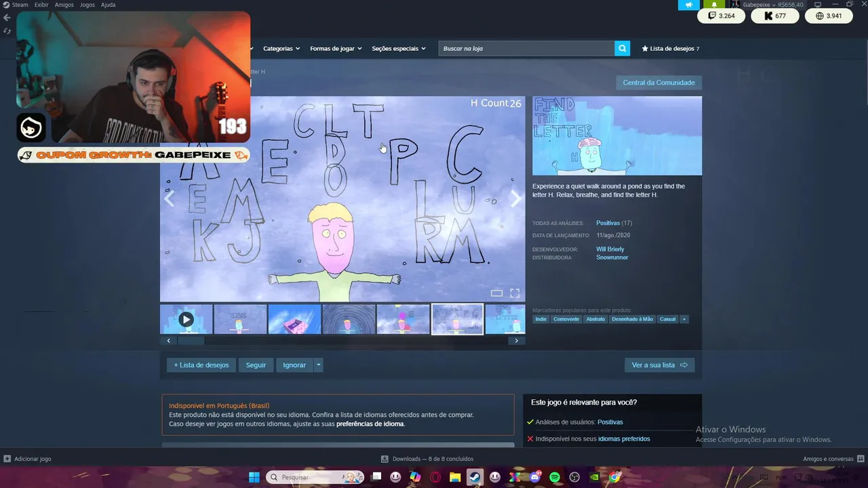Select the pink pond screenshot thumbnail
868x488 pixels.
[294, 319]
